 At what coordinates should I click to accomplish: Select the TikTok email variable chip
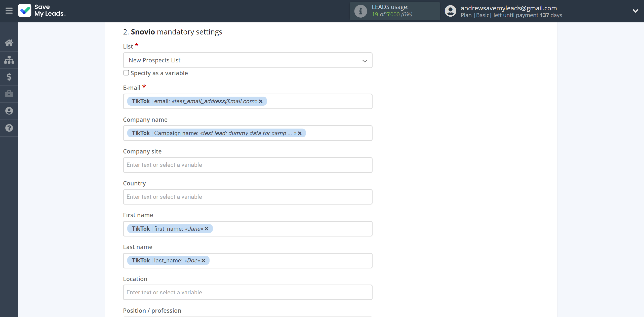[197, 101]
